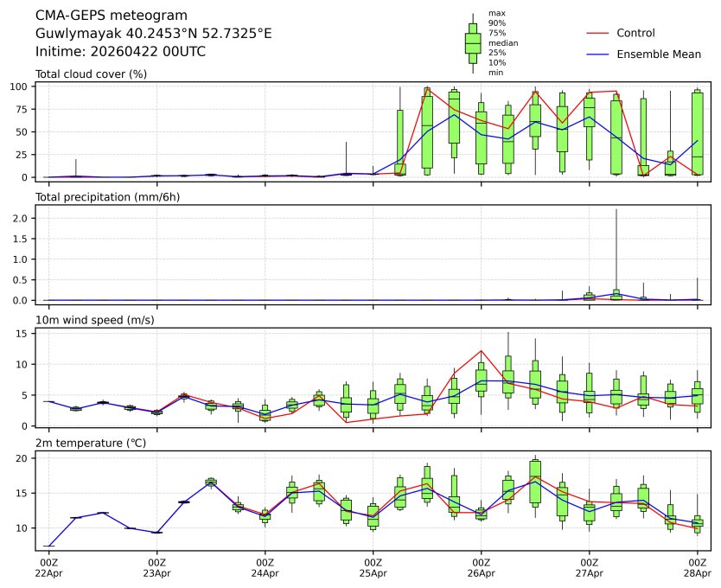Click the blue Ensemble Mean legend line

[598, 54]
